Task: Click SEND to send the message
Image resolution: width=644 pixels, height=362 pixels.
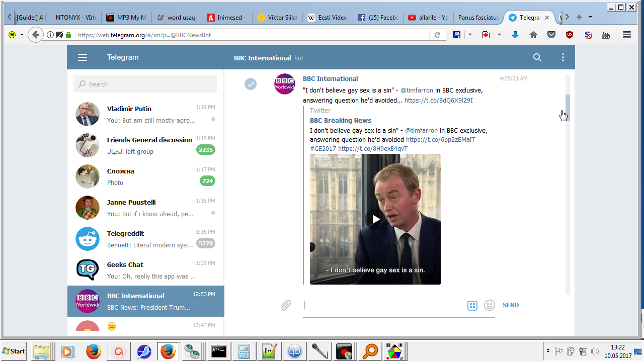Action: [x=511, y=305]
